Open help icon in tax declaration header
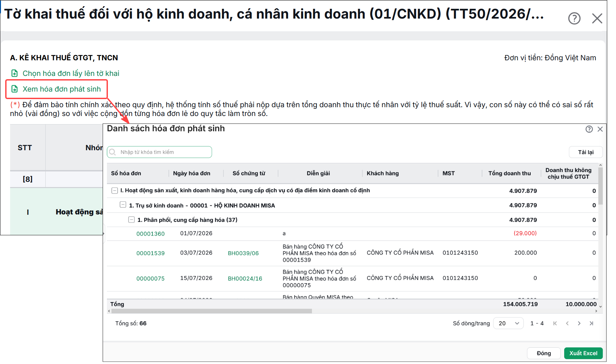 point(574,18)
